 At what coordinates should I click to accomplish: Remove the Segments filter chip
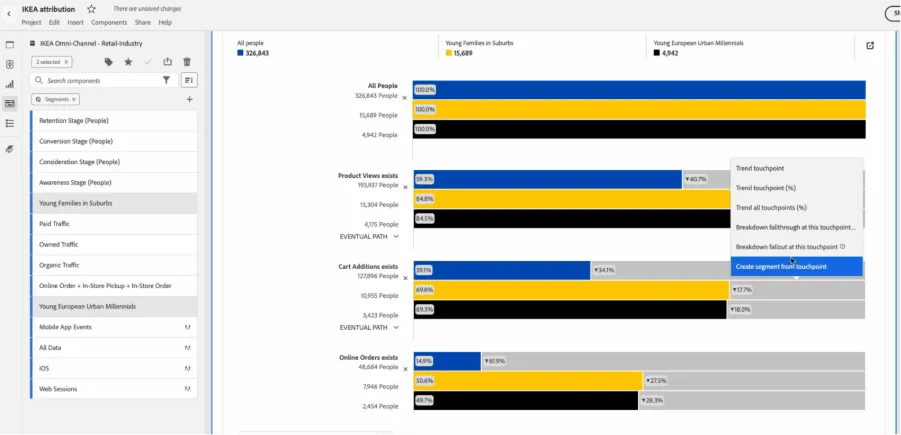74,99
